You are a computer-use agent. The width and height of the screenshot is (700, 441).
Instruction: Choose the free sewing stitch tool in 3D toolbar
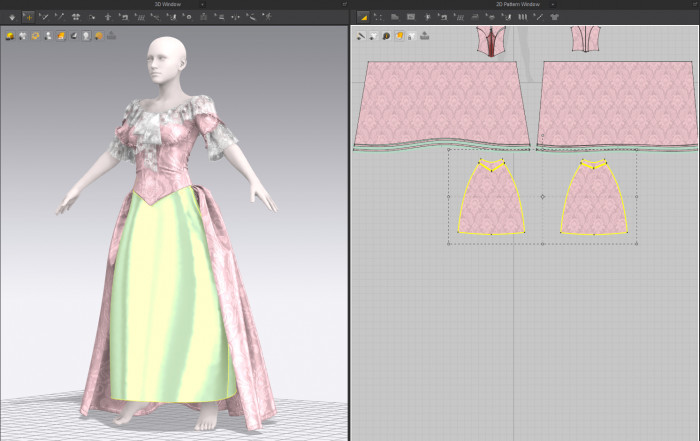point(140,17)
